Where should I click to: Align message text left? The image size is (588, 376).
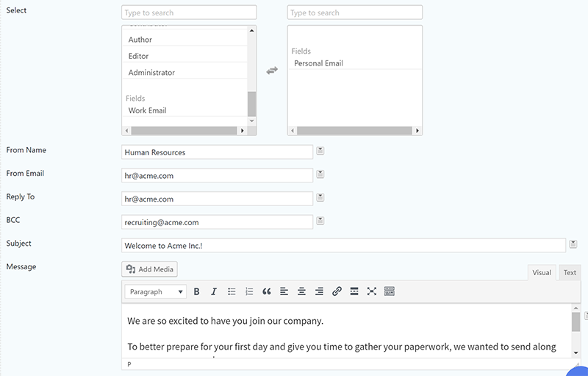coord(284,291)
